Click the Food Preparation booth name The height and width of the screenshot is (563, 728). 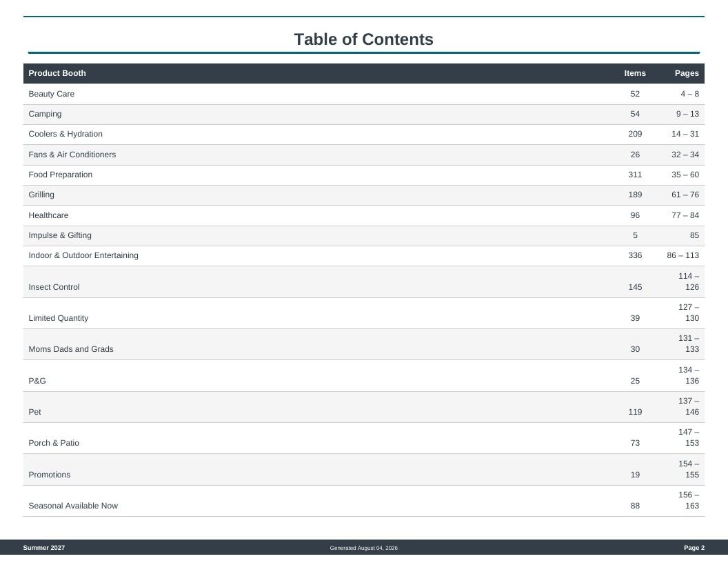click(x=61, y=175)
